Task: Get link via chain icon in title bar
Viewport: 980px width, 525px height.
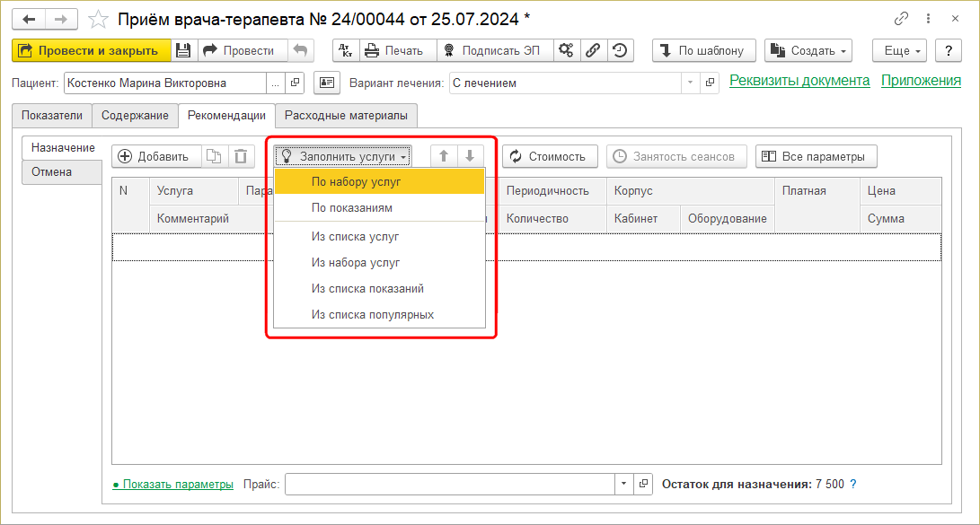Action: pyautogui.click(x=901, y=19)
